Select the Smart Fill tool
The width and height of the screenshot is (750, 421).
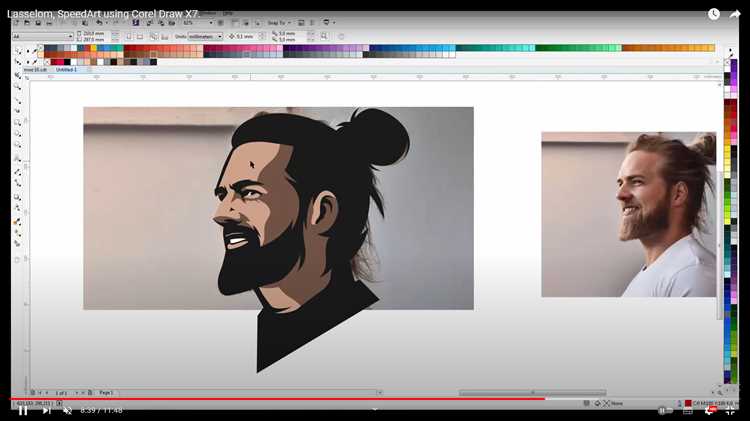[x=18, y=244]
